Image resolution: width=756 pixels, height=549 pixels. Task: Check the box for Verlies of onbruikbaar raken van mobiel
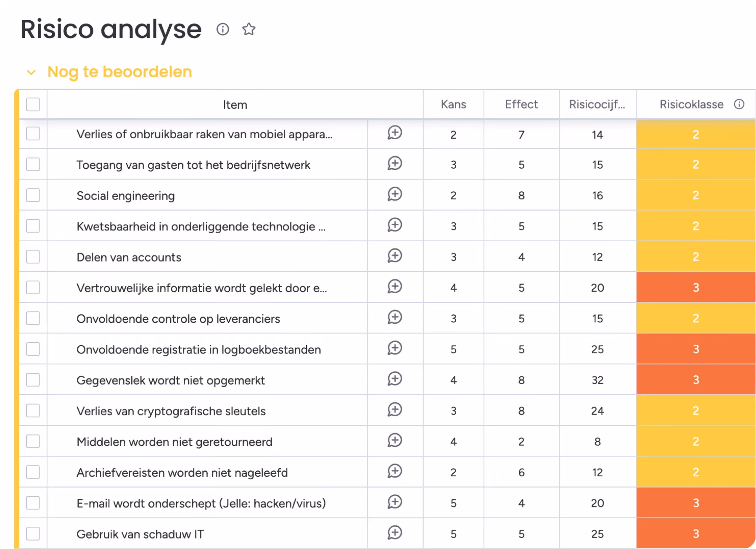click(x=33, y=134)
